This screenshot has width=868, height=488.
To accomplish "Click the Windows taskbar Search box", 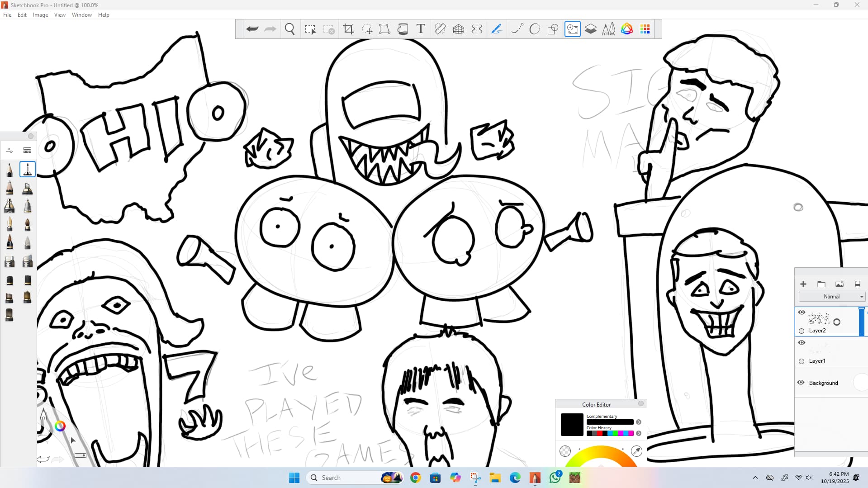I will (x=355, y=478).
